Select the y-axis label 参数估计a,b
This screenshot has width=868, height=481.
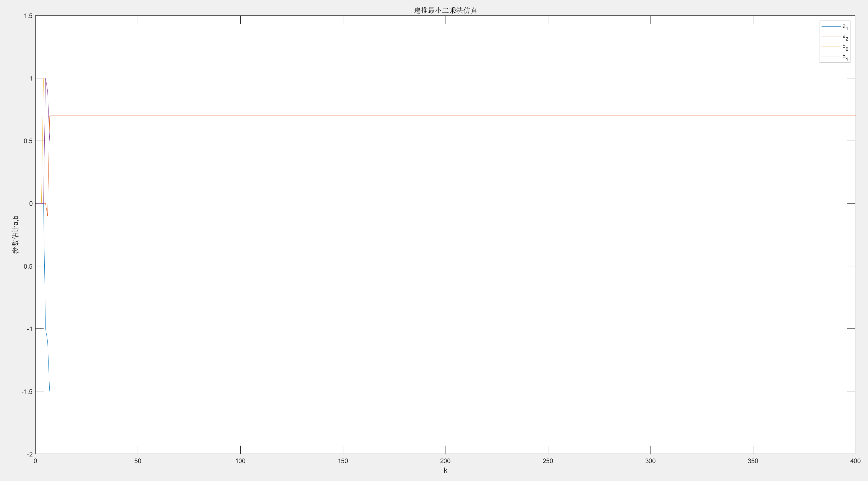(15, 235)
